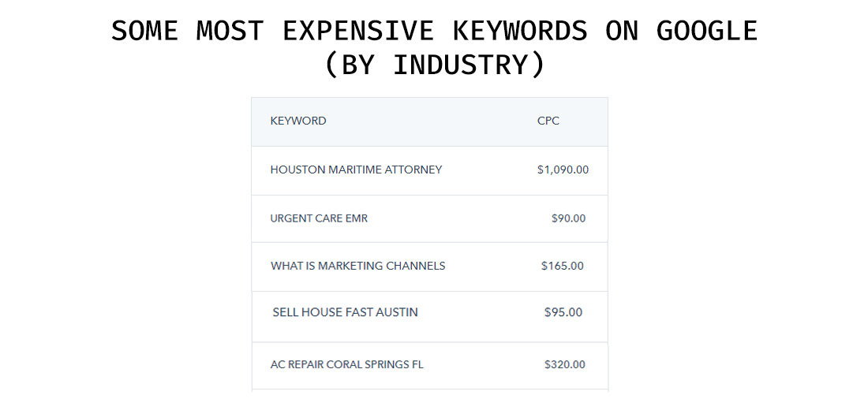Click the $165.00 CPC value
The height and width of the screenshot is (410, 868).
tap(563, 266)
